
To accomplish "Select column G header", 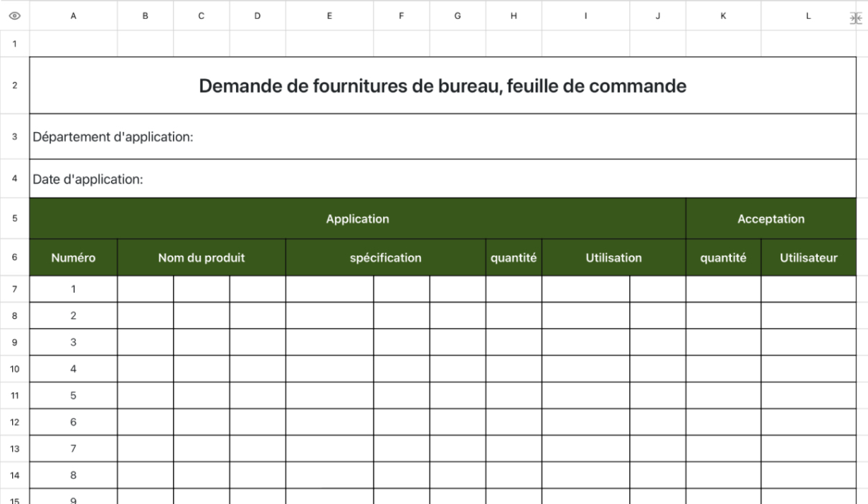I will pyautogui.click(x=458, y=16).
